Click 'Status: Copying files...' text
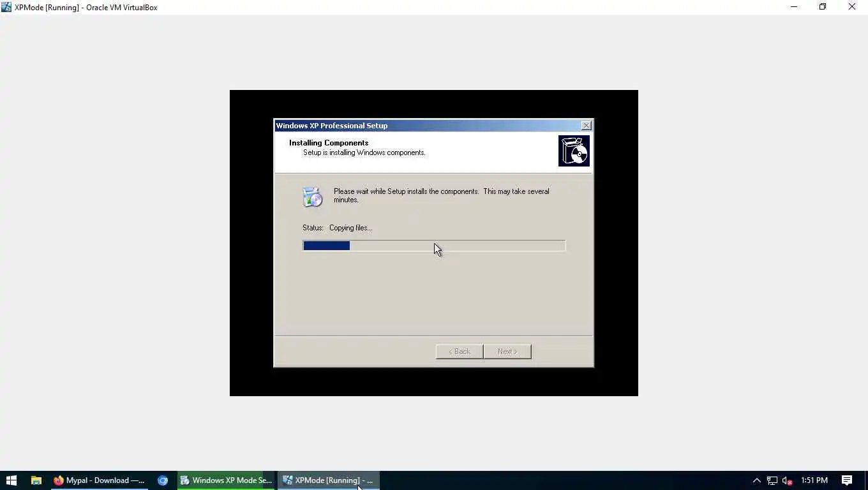 (337, 228)
